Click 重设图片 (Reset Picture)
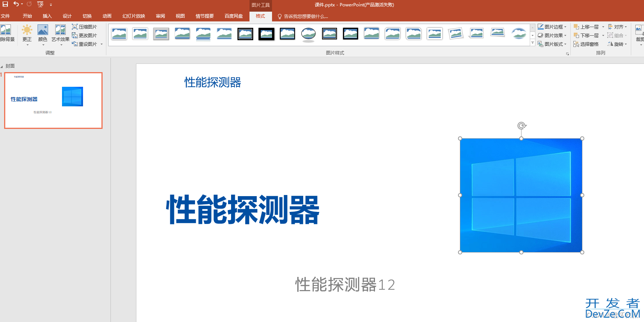644x322 pixels. click(85, 44)
